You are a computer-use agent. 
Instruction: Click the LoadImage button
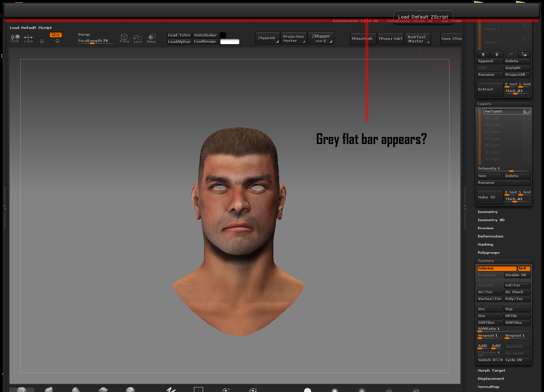pyautogui.click(x=205, y=41)
